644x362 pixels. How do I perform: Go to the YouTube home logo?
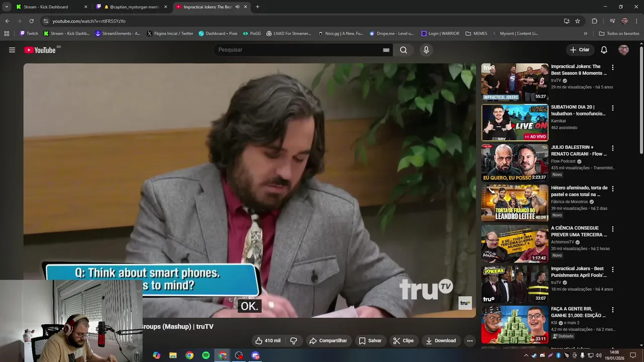coord(40,50)
